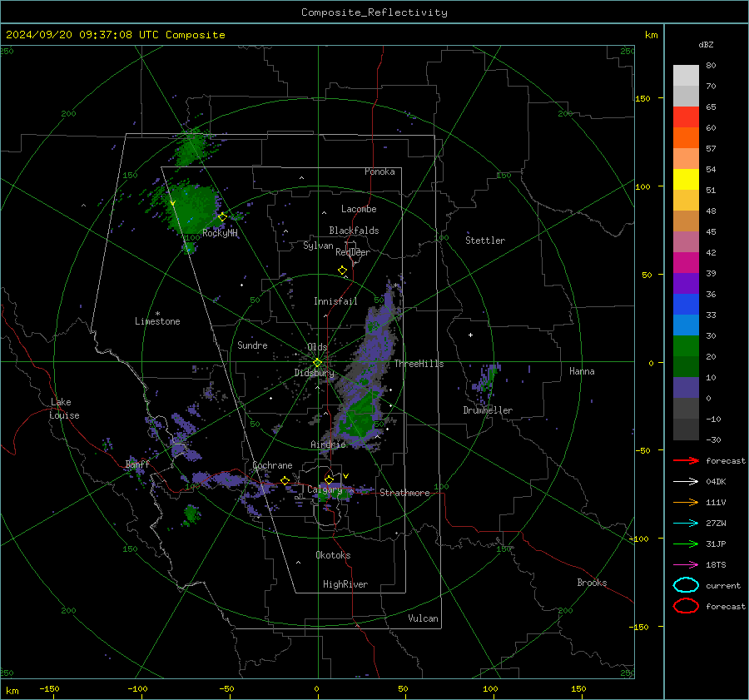Image resolution: width=749 pixels, height=700 pixels.
Task: Click the HighRiver label
Action: (x=345, y=584)
